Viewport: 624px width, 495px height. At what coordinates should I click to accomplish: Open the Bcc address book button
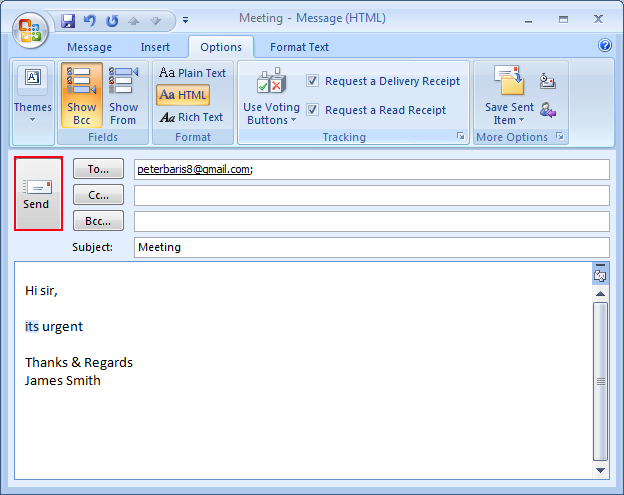click(98, 221)
